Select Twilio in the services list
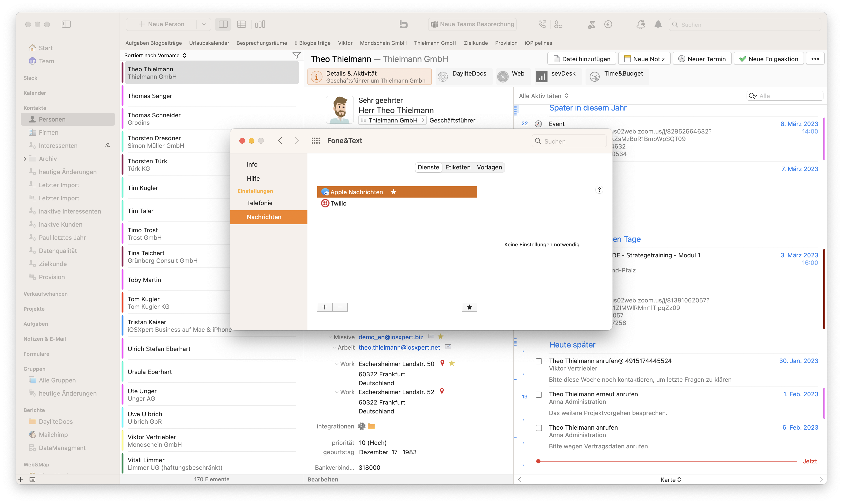The image size is (843, 504). [x=397, y=203]
